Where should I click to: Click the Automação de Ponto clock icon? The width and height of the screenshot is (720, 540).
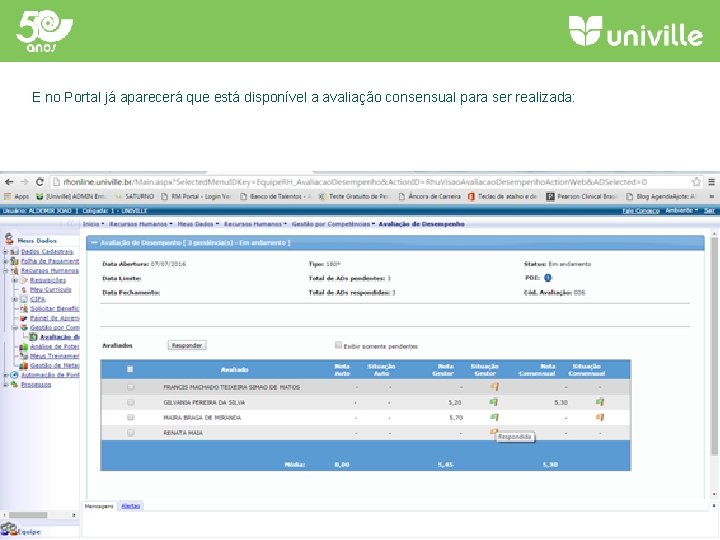tap(15, 375)
